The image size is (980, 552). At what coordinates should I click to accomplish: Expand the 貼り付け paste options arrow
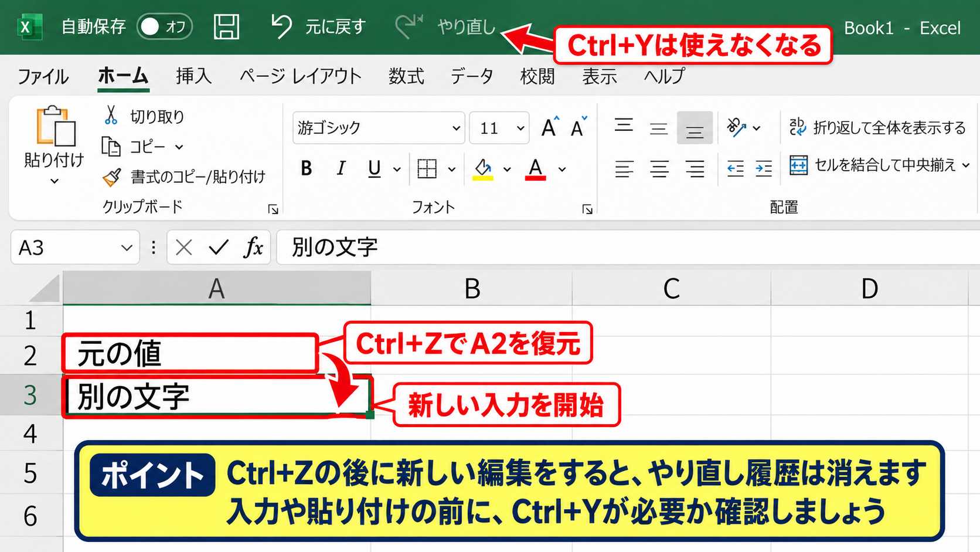[55, 181]
